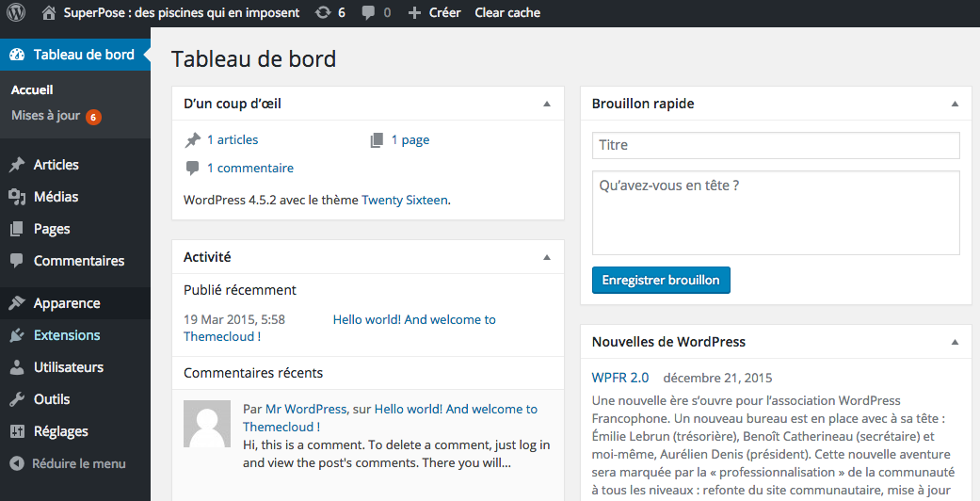This screenshot has height=501, width=980.
Task: Click the Apparence paintbrush icon
Action: click(x=17, y=303)
